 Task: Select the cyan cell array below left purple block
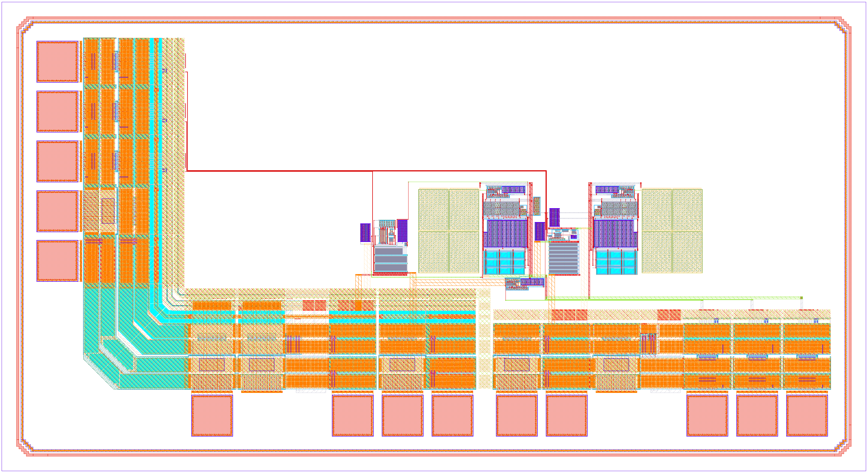pyautogui.click(x=504, y=262)
